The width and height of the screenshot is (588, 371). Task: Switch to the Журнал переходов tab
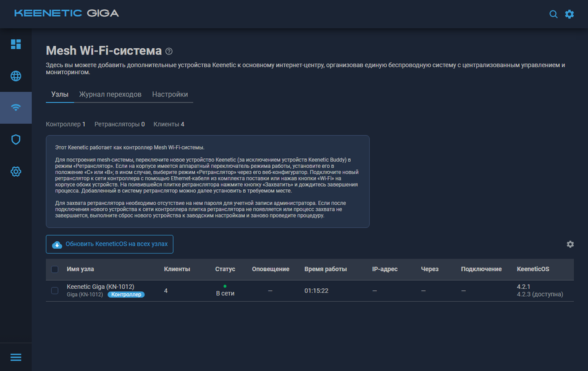(x=110, y=94)
